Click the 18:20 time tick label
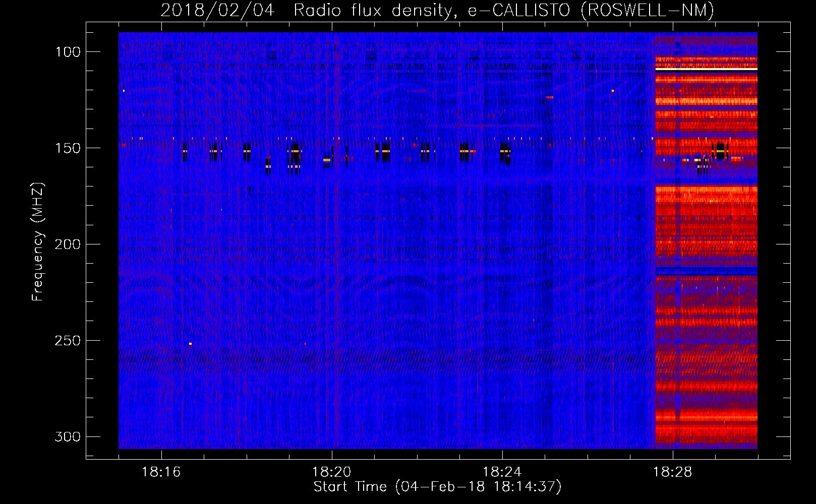The image size is (816, 504). click(331, 472)
